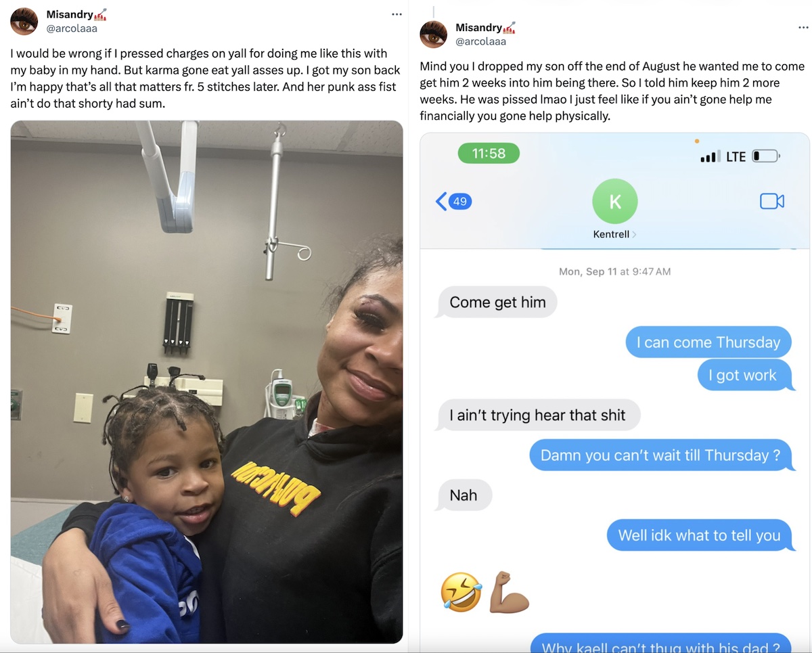Click the battery indicator in phone screenshot
Viewport: 812px width, 653px height.
(766, 156)
